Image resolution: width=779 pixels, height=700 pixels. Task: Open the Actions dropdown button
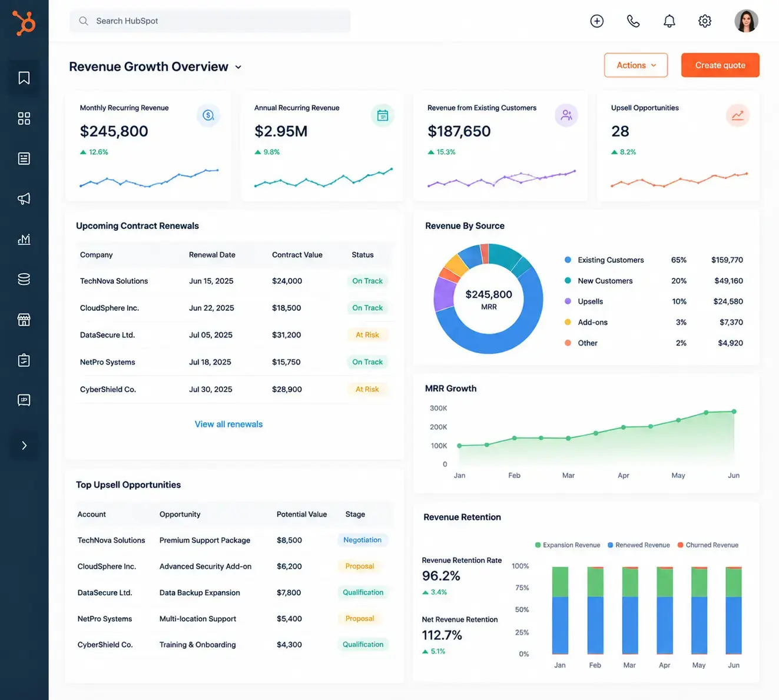coord(636,65)
